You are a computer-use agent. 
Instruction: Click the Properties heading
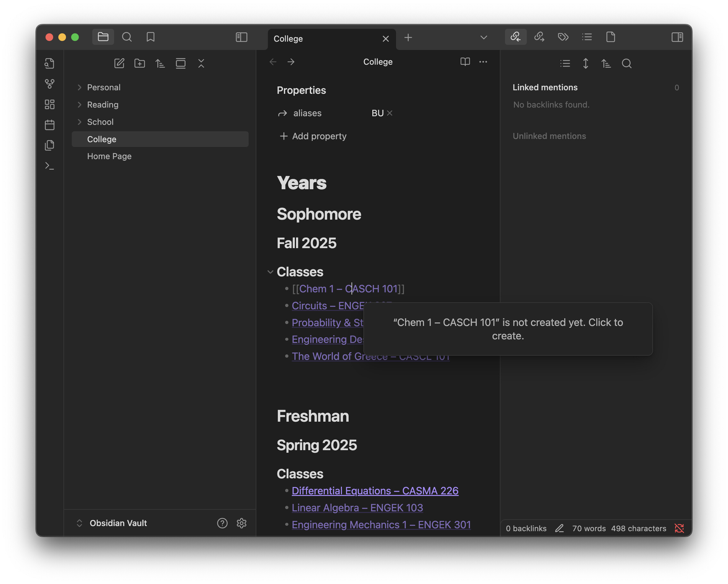pos(301,90)
